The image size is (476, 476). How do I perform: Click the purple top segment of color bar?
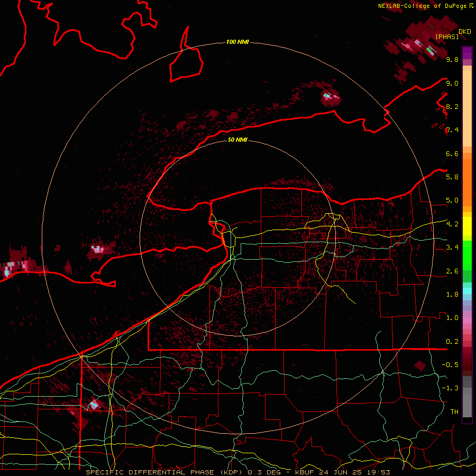[x=467, y=53]
